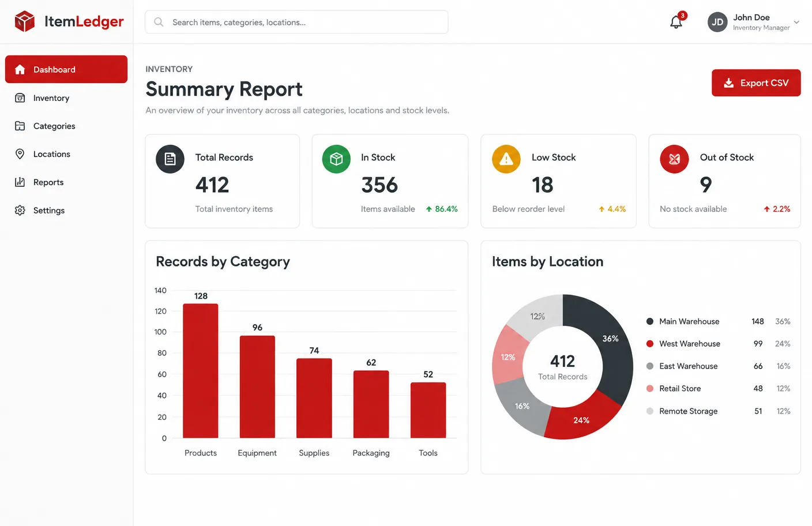
Task: Click the Equipment bar showing 96
Action: [257, 387]
